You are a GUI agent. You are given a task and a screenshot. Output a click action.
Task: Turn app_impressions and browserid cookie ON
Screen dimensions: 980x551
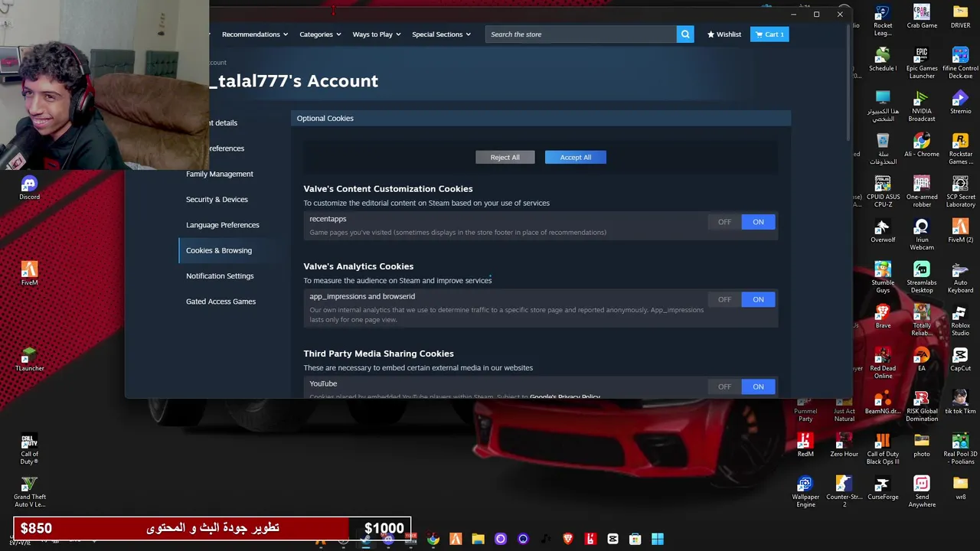(x=758, y=299)
